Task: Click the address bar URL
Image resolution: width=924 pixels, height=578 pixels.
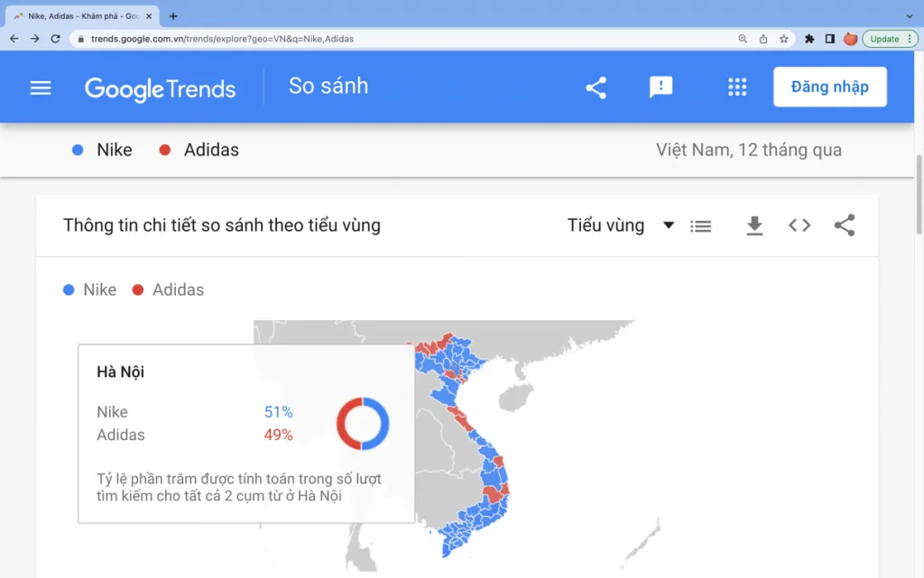Action: (222, 39)
